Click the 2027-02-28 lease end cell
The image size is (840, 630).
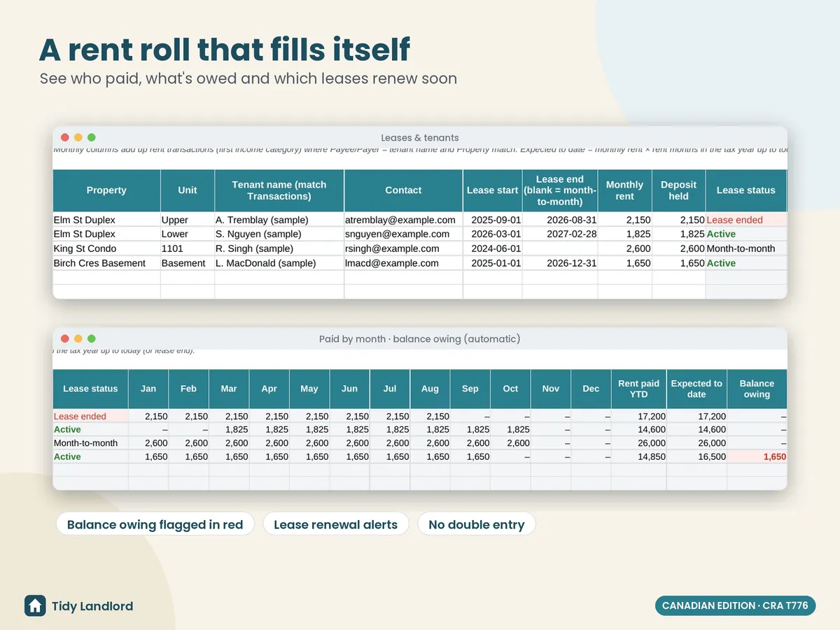click(560, 234)
